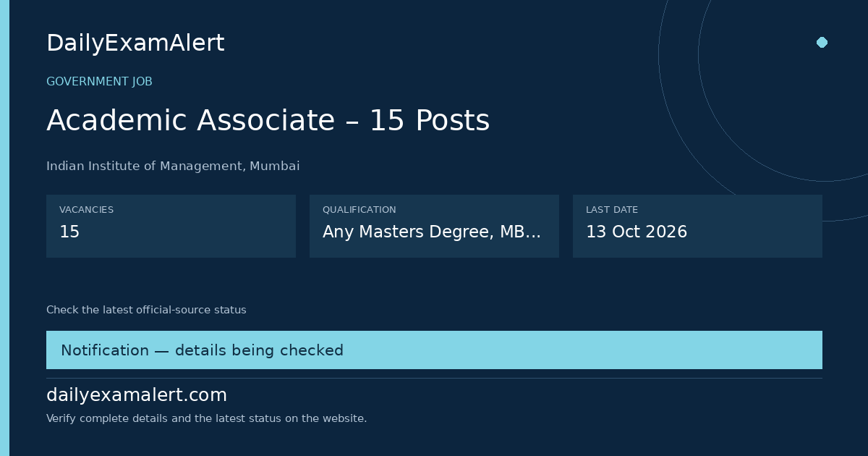Click the QUALIFICATION card Any Masters Degree

pyautogui.click(x=434, y=226)
